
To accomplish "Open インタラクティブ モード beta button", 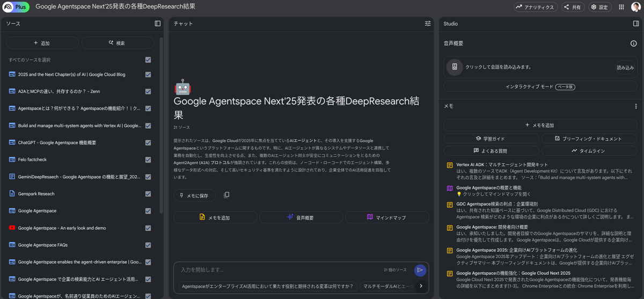I will 541,86.
